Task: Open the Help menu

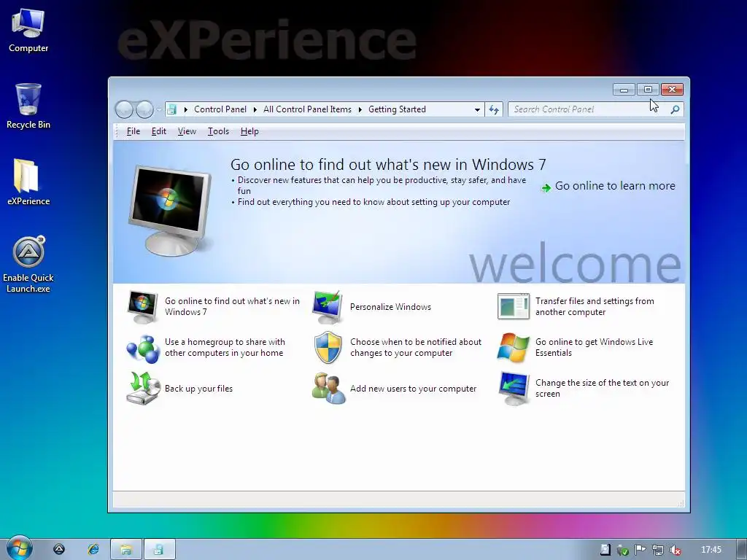Action: (x=249, y=131)
